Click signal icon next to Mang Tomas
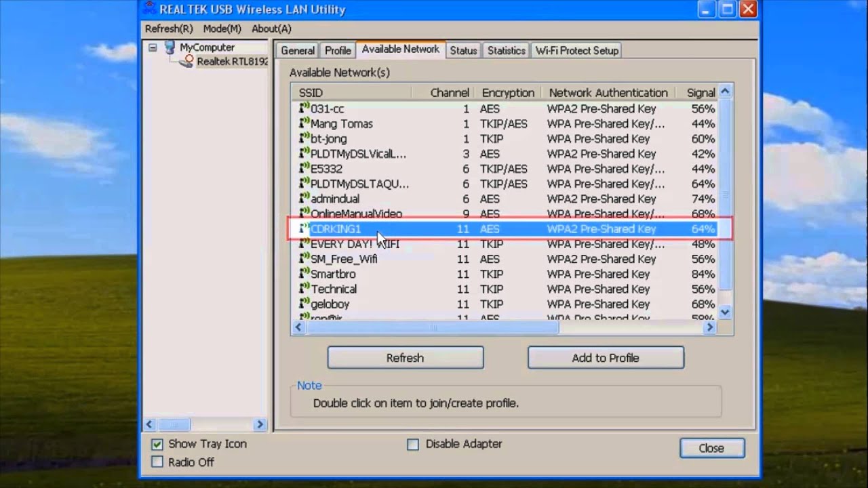868x488 pixels. (x=304, y=123)
